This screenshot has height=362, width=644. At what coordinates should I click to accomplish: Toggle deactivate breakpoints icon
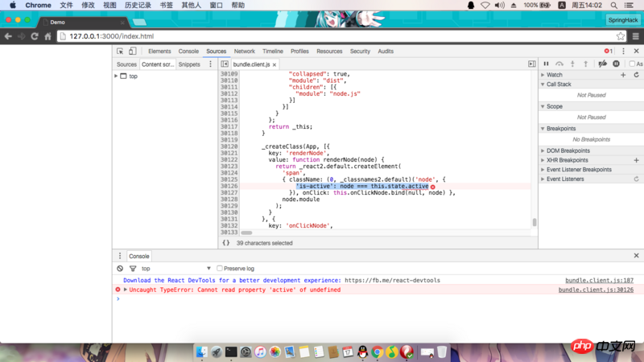click(602, 64)
